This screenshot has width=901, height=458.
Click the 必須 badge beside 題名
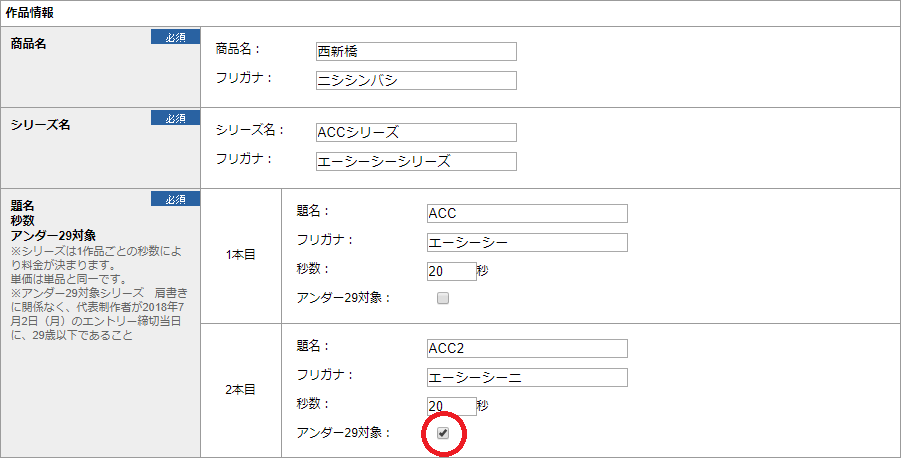click(175, 199)
